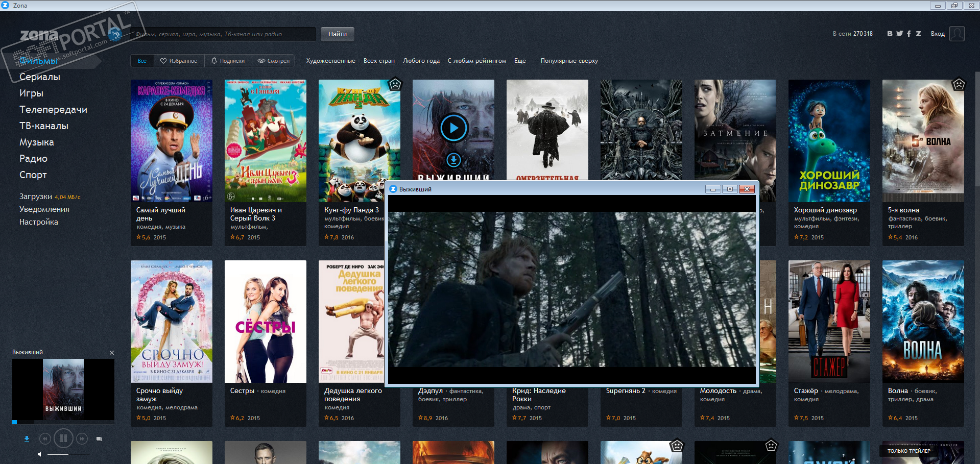Select the Все filter tab

[142, 61]
